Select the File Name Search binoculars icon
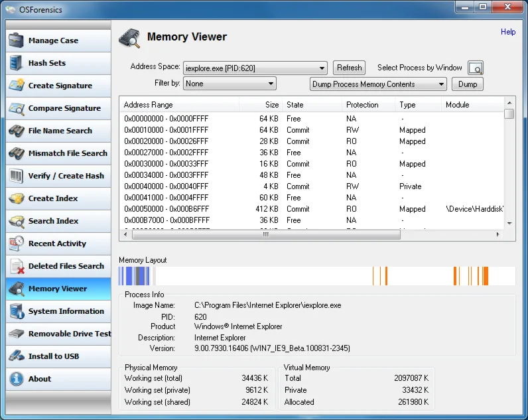Screen dimensions: 528x420 tap(17, 131)
